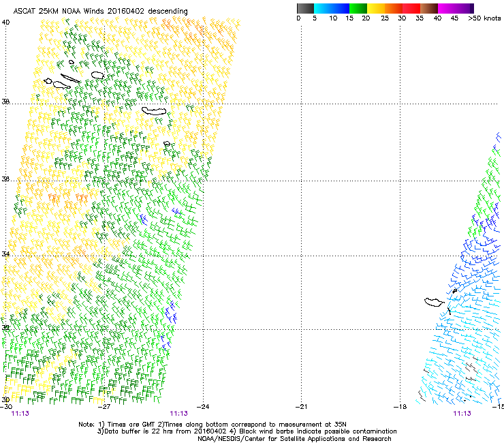Viewport: 504px width, 443px height.
Task: Click the "10" legend scale label
Action: (333, 18)
